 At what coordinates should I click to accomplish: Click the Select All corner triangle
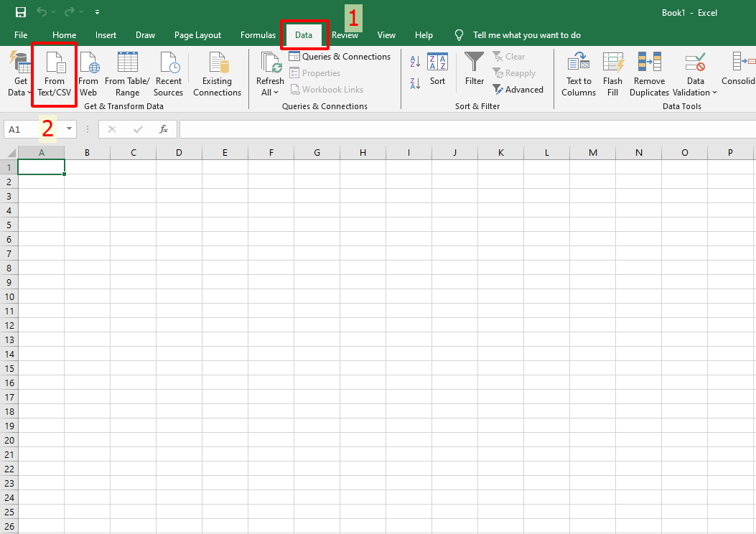tap(11, 153)
